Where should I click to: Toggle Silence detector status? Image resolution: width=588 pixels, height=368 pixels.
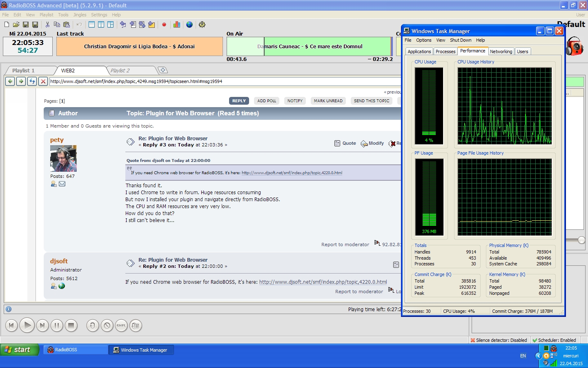[x=499, y=340]
